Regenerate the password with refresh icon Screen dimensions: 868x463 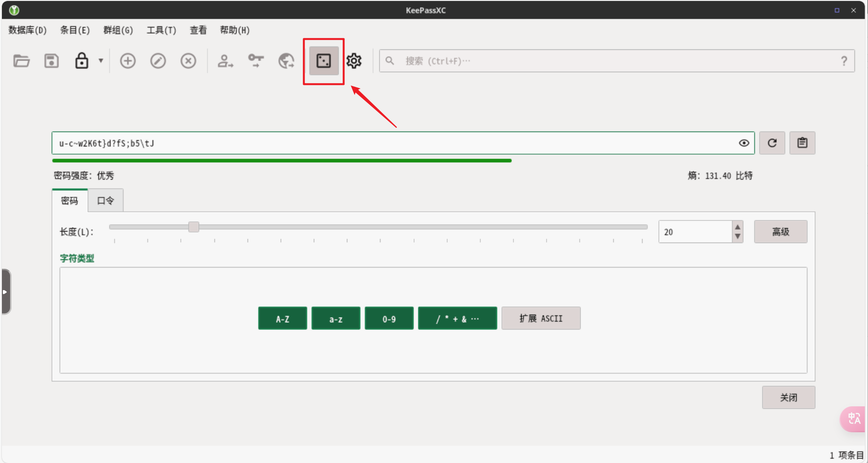click(x=772, y=143)
